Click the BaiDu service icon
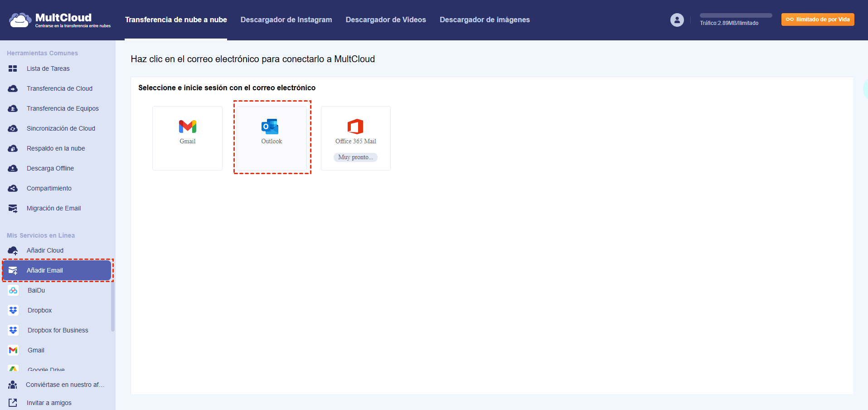The image size is (868, 410). pyautogui.click(x=13, y=290)
